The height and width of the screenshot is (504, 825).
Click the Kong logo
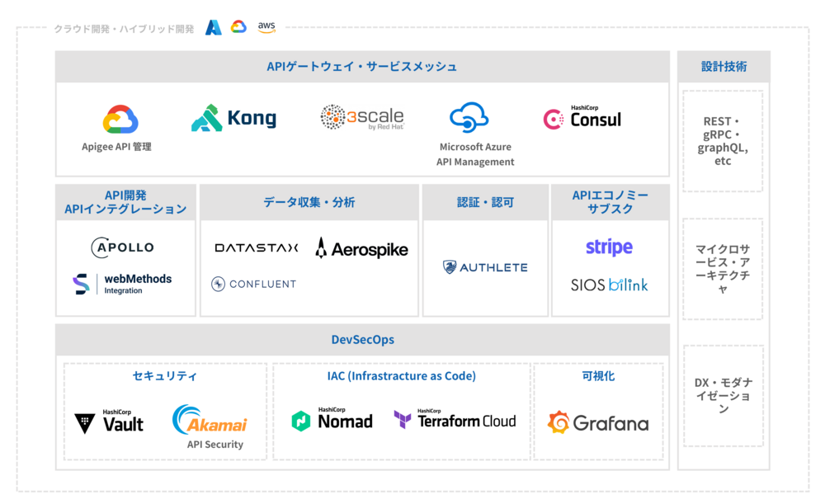[233, 118]
